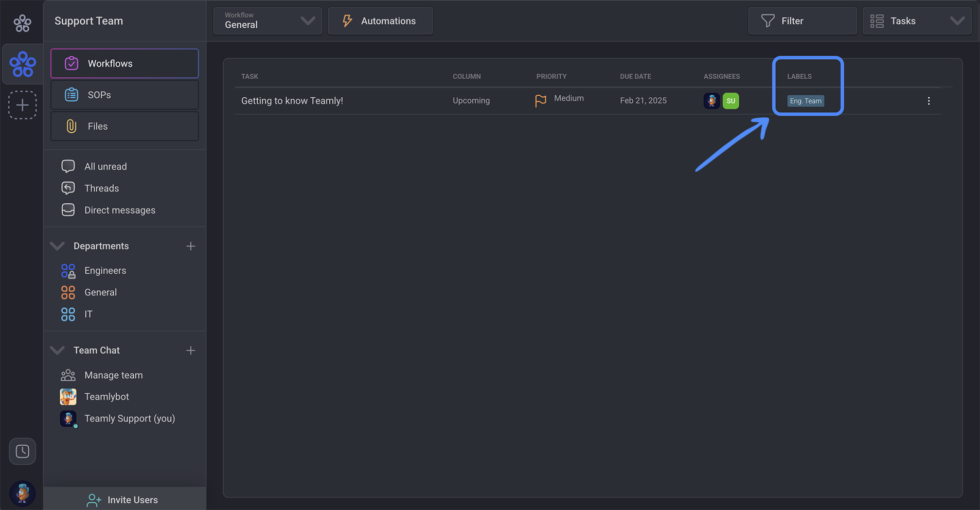980x510 pixels.
Task: Click the LABELS column header
Action: (799, 76)
